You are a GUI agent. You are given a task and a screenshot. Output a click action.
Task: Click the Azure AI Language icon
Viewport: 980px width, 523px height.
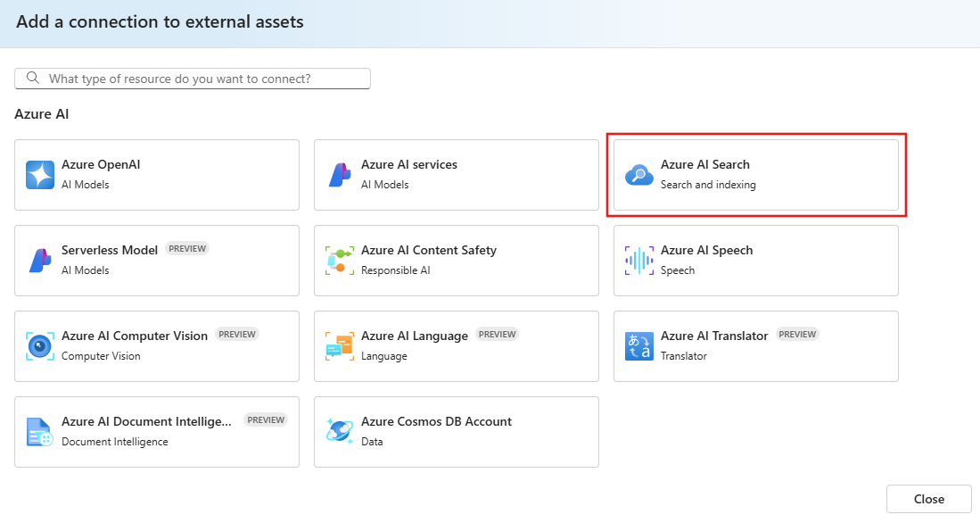coord(339,345)
